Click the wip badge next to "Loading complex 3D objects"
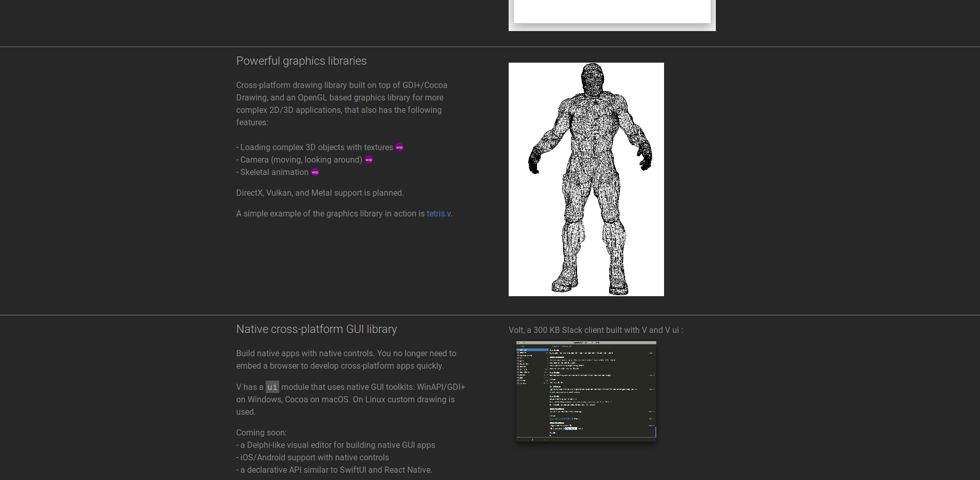 [399, 147]
